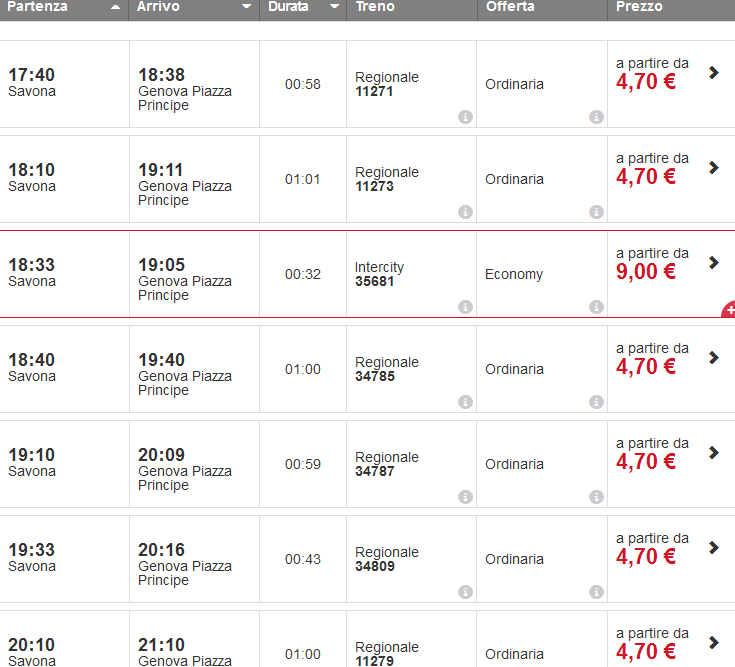Open Ordinaria offer info for Regionale 34787
735x667 pixels.
(596, 497)
